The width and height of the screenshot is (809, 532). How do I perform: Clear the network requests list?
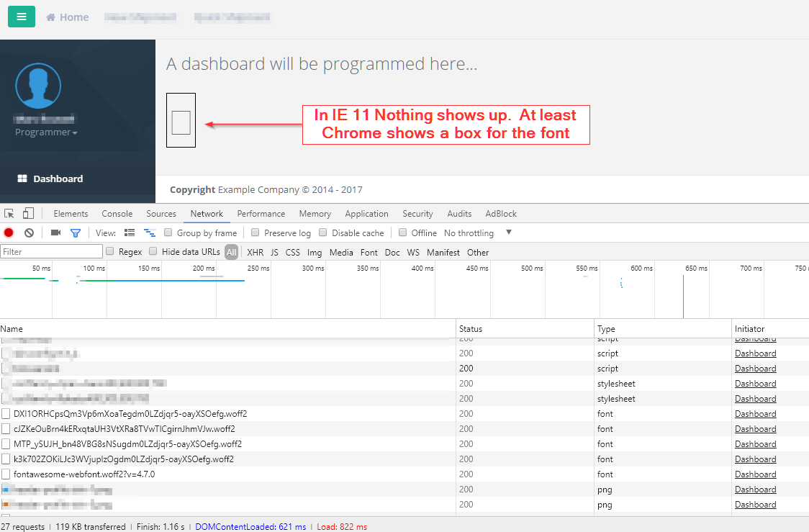[28, 233]
